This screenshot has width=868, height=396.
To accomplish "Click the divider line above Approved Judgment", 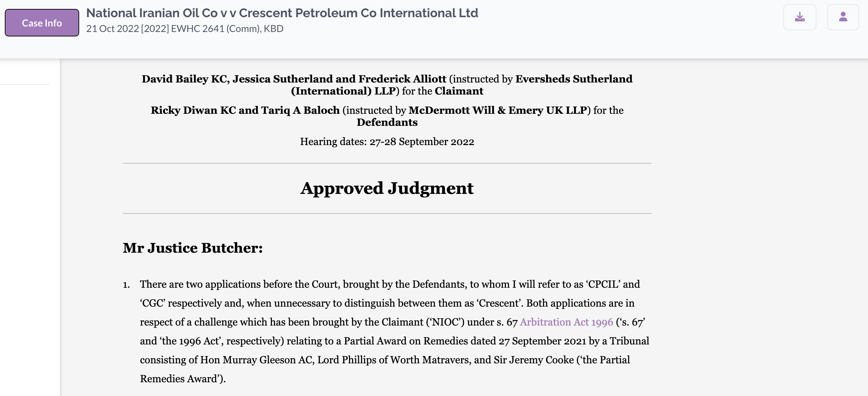I will [387, 163].
